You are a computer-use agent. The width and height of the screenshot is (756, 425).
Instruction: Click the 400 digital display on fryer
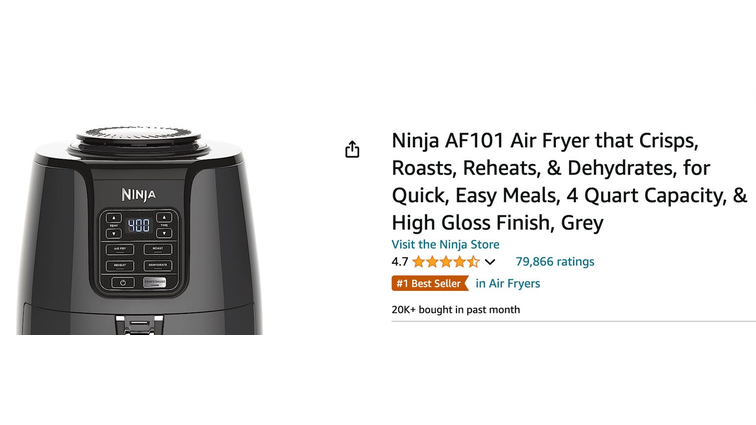tap(138, 225)
